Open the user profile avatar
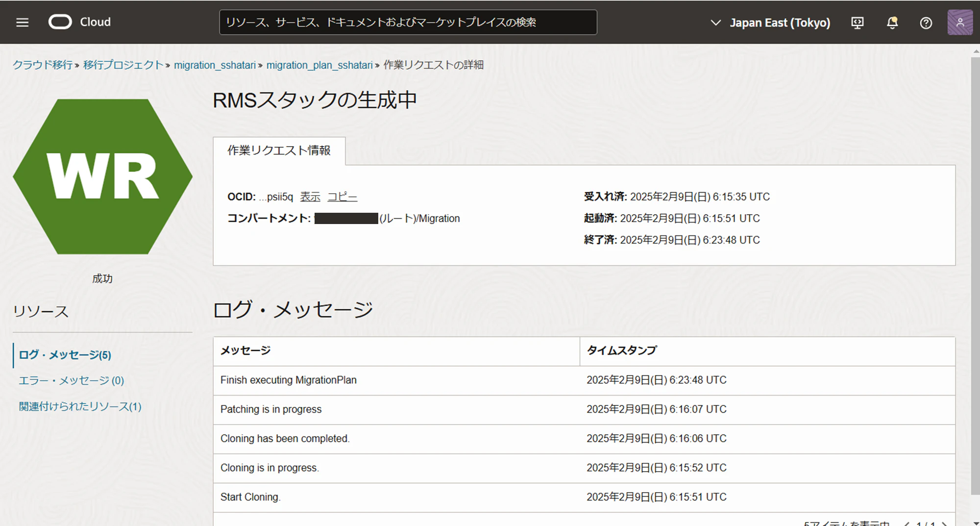The height and width of the screenshot is (526, 980). 960,23
